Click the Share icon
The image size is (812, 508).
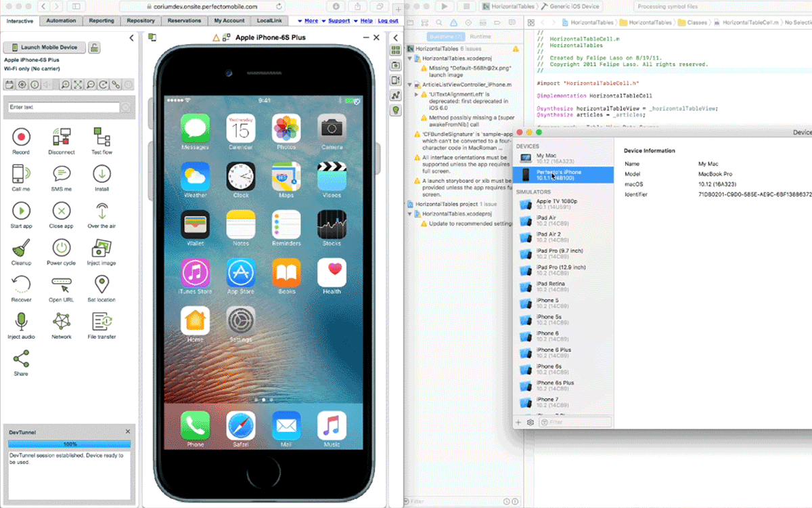[x=21, y=358]
